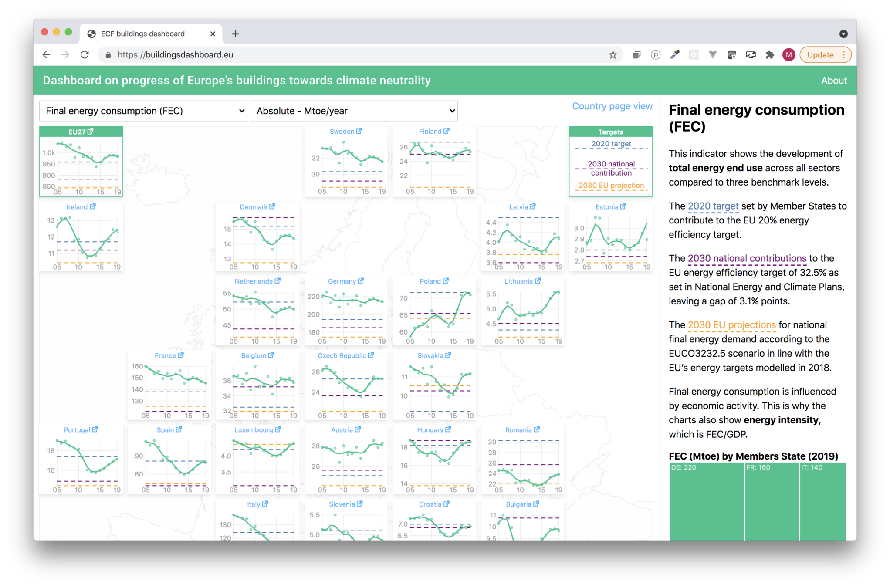Viewport: 890px width, 588px height.
Task: Open Denmark country page icon
Action: (x=272, y=206)
